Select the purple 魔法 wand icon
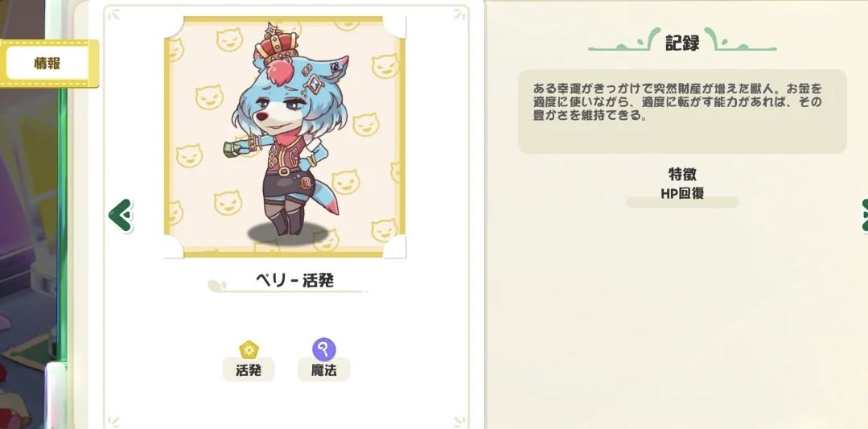Screen dimensions: 868x429 coord(324,350)
